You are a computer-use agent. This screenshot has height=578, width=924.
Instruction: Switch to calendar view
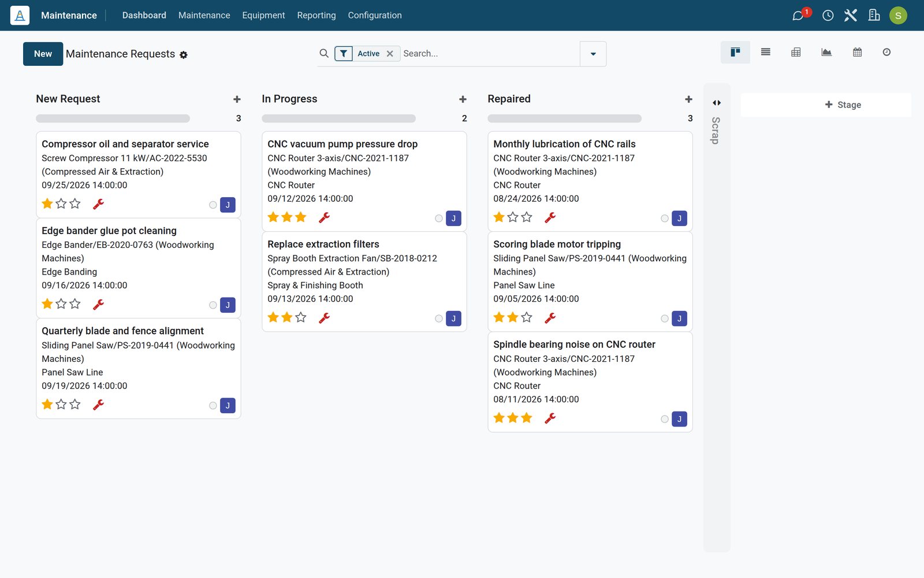pyautogui.click(x=858, y=52)
